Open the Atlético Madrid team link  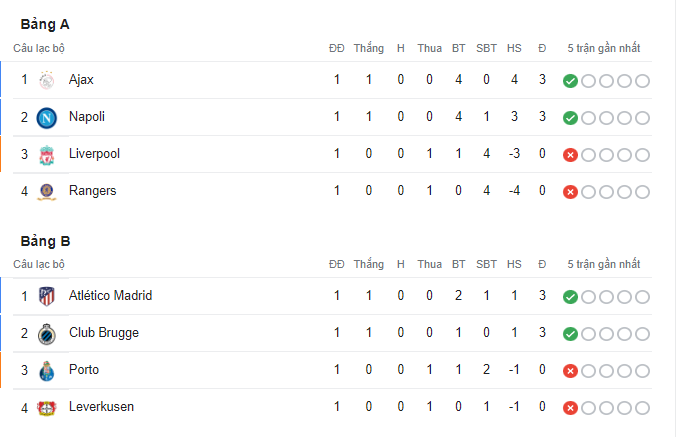(x=110, y=296)
